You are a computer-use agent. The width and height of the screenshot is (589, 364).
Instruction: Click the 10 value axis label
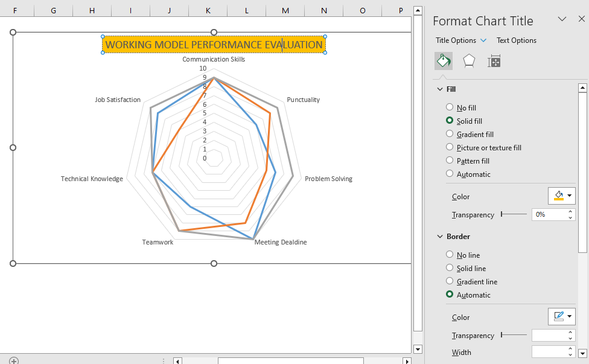point(203,68)
